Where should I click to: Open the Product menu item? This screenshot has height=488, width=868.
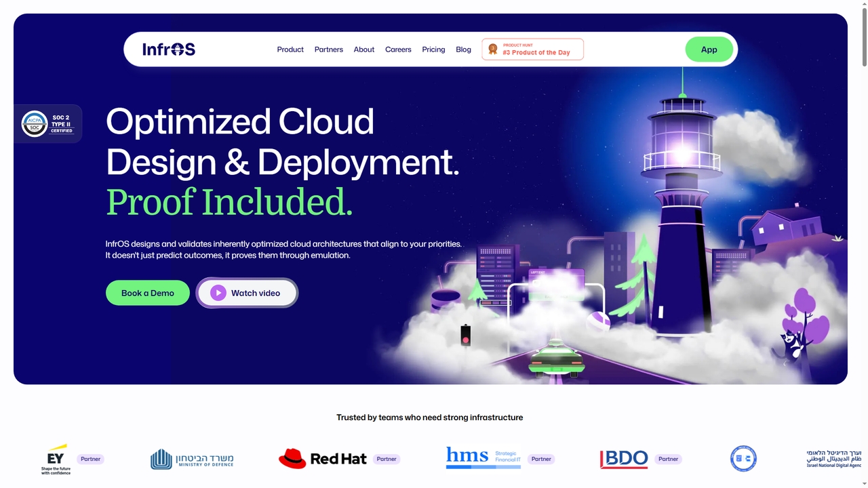click(290, 49)
